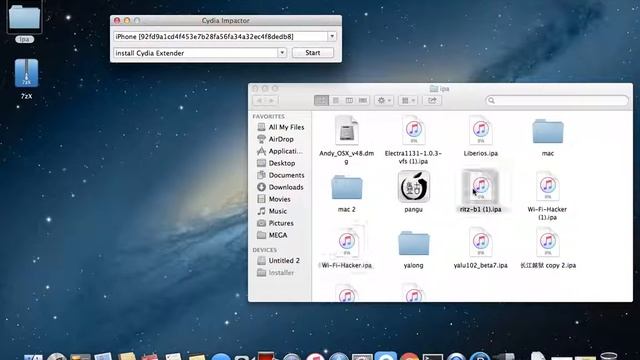Viewport: 640px width, 360px height.
Task: Select the yalu102_beta7.ipa file icon
Action: (x=480, y=242)
